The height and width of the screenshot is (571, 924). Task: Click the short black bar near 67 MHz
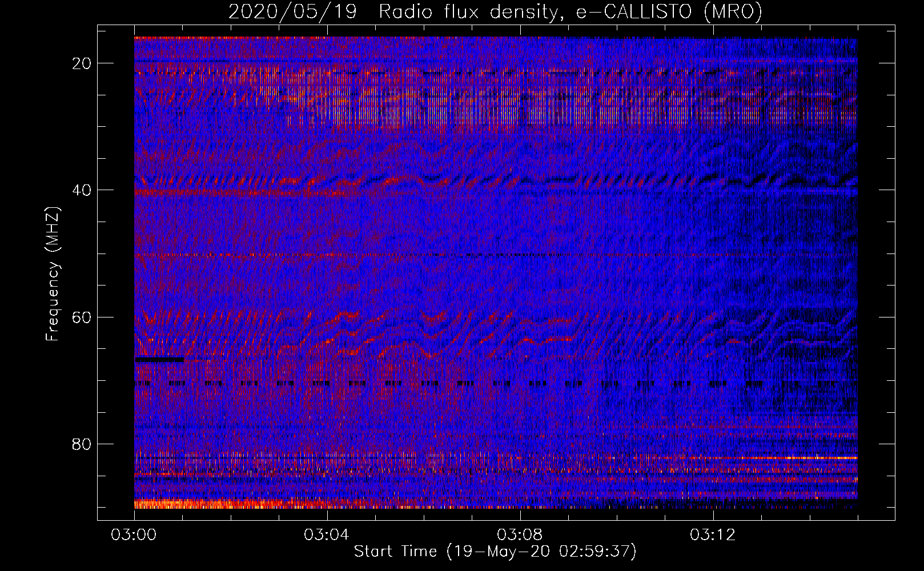click(x=159, y=360)
